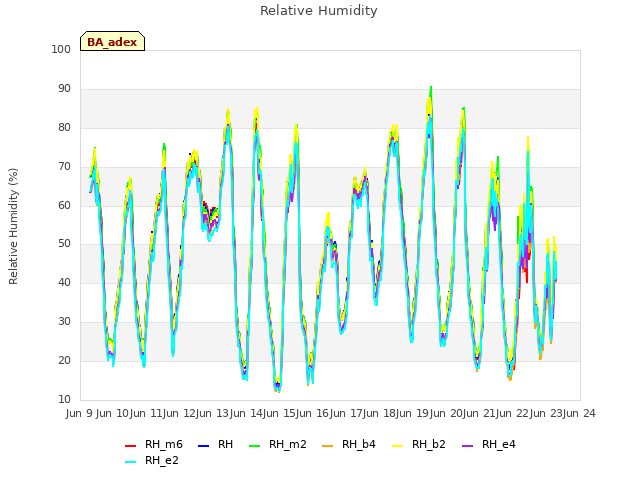The height and width of the screenshot is (480, 640).
Task: Click the Jun 23 x-axis label
Action: (544, 413)
